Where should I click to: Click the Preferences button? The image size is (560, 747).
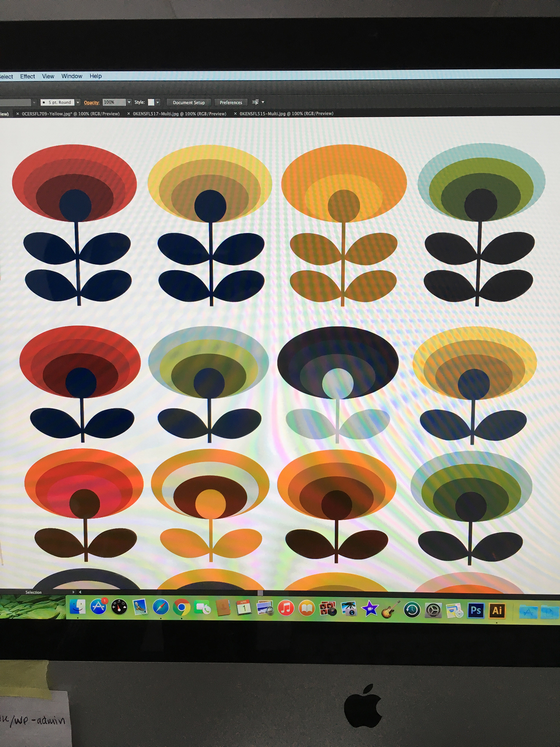click(x=231, y=103)
